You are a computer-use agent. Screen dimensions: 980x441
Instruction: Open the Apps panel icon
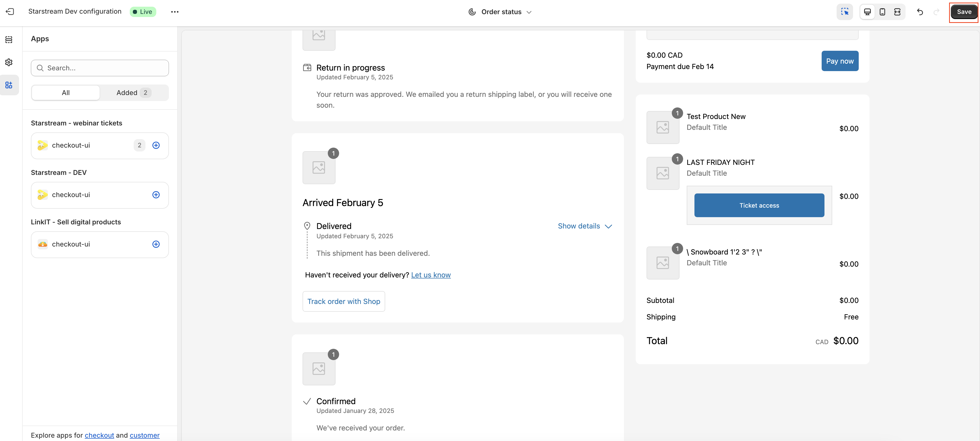click(9, 85)
